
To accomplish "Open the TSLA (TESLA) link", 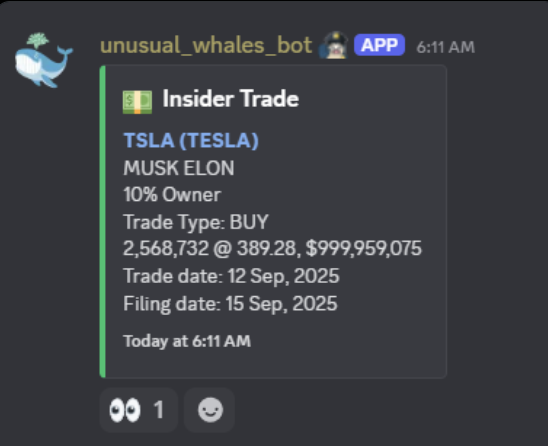I will 191,141.
